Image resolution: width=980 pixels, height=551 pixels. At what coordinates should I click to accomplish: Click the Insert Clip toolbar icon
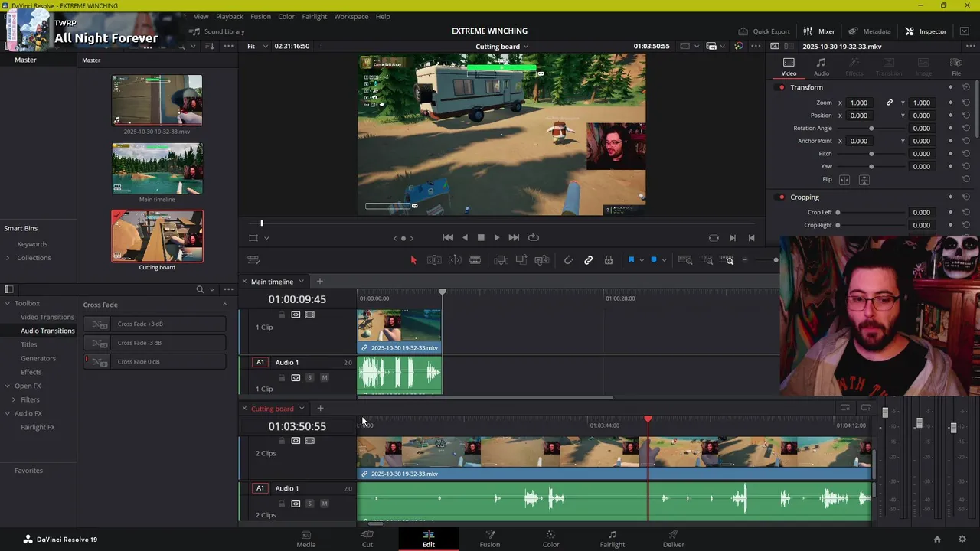pos(501,260)
